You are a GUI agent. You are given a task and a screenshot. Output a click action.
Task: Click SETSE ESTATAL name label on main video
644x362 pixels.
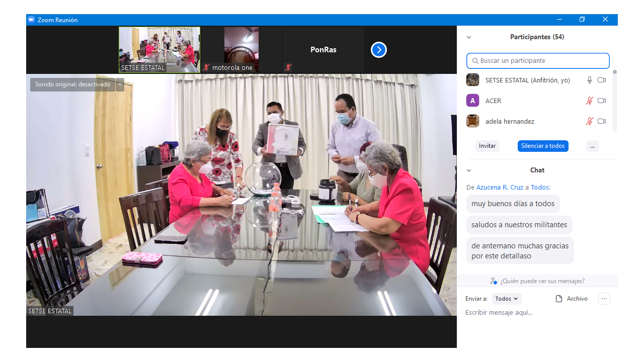click(x=50, y=311)
